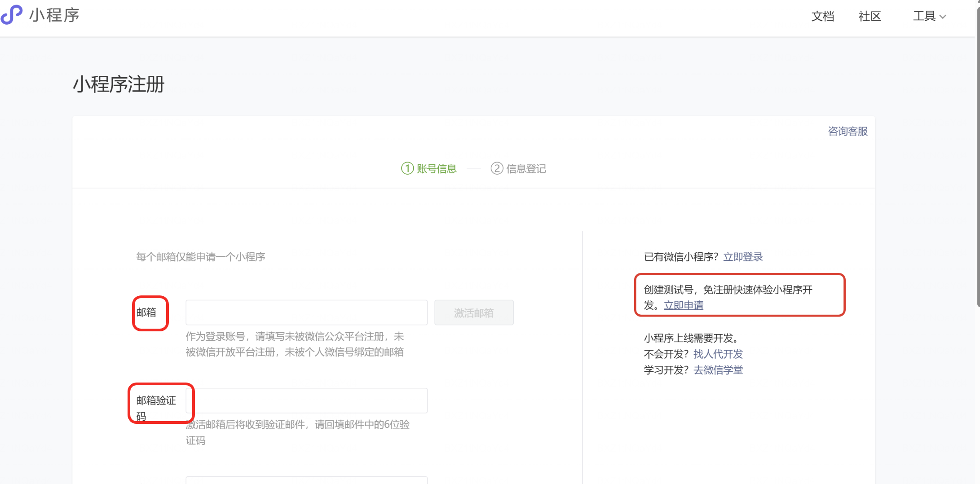Focus the 邮箱验证码 input field
This screenshot has height=484, width=980.
(307, 400)
